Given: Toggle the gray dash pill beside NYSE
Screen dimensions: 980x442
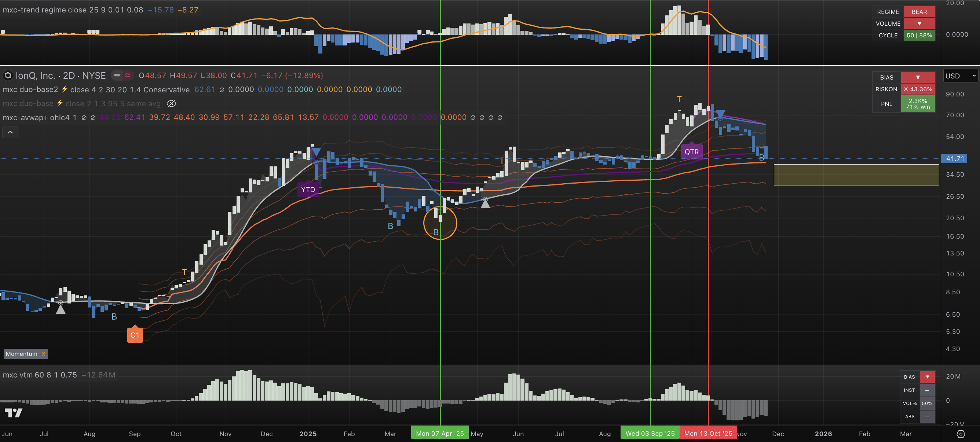Looking at the screenshot, I should [117, 75].
